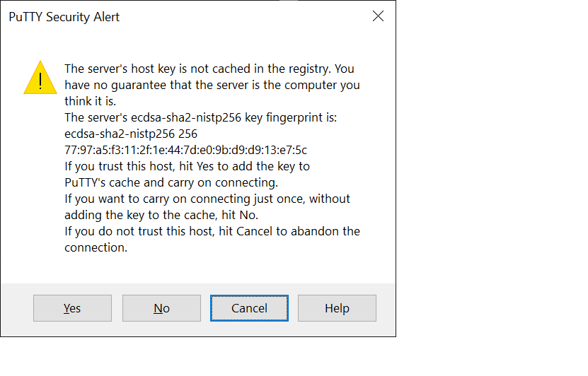Click the line 'The server's host key is not cached'

tap(209, 69)
